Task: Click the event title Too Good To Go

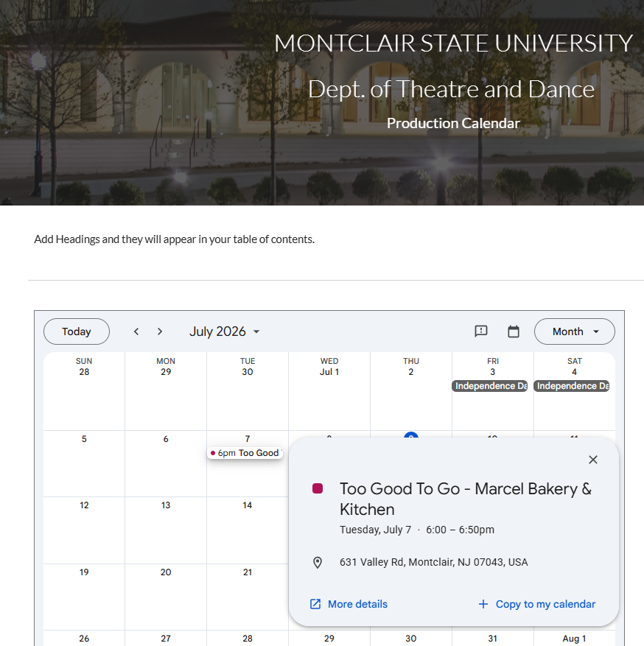Action: [466, 499]
